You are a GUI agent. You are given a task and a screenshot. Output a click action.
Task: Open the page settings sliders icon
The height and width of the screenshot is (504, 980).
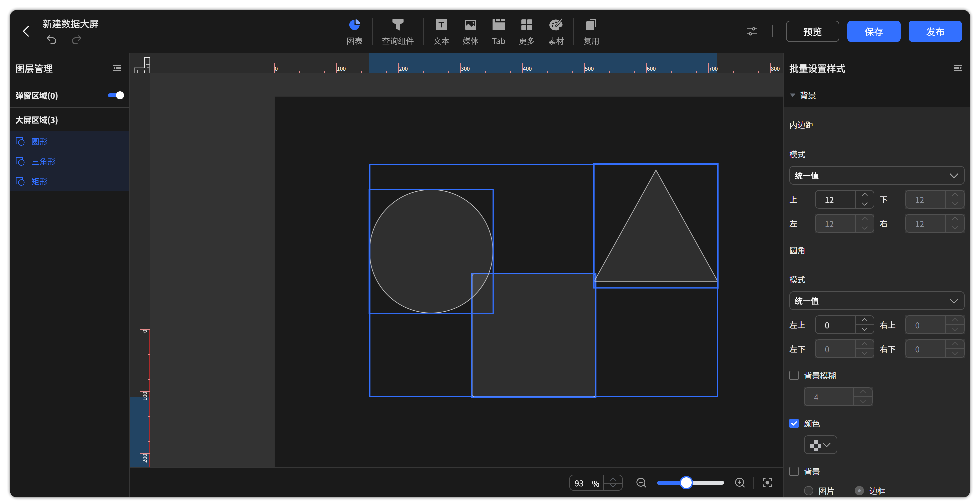(752, 31)
